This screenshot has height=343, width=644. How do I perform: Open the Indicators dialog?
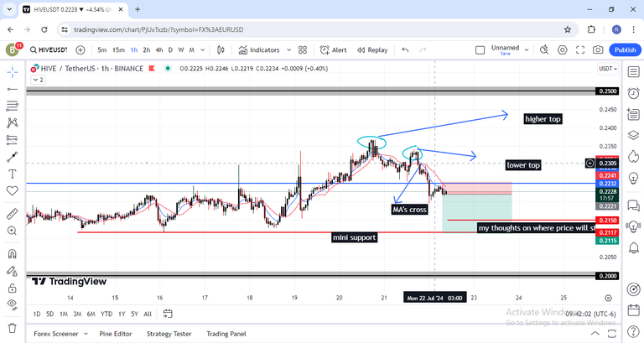click(x=259, y=50)
